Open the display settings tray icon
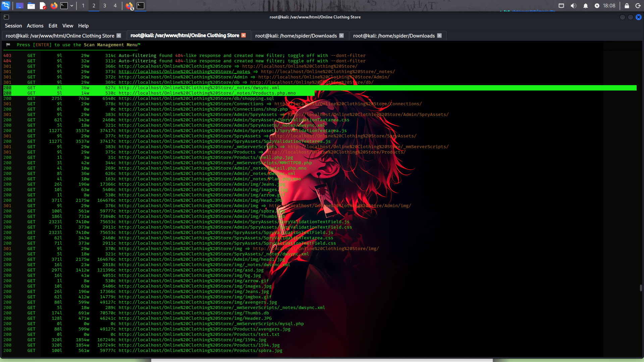 pyautogui.click(x=561, y=6)
